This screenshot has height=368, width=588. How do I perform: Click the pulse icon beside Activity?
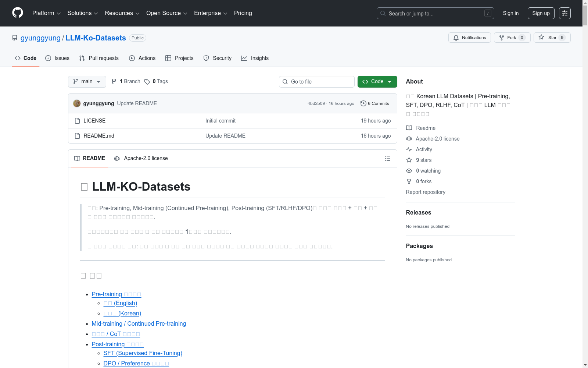(x=409, y=149)
